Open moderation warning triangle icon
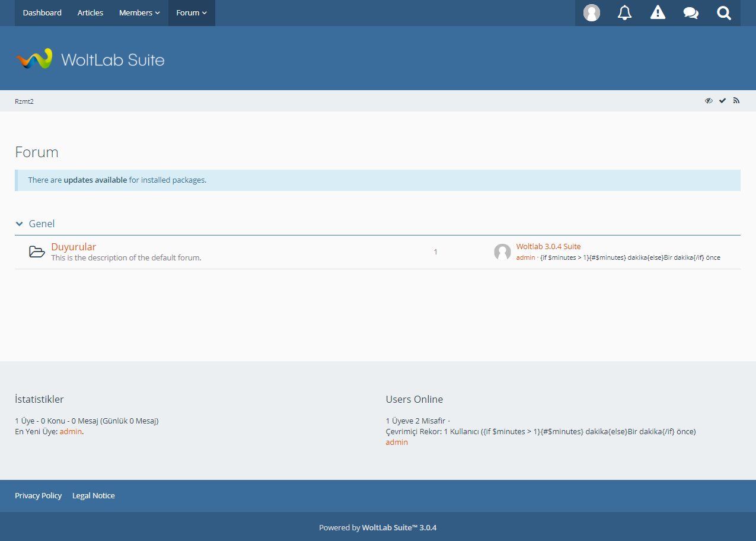 pos(658,13)
